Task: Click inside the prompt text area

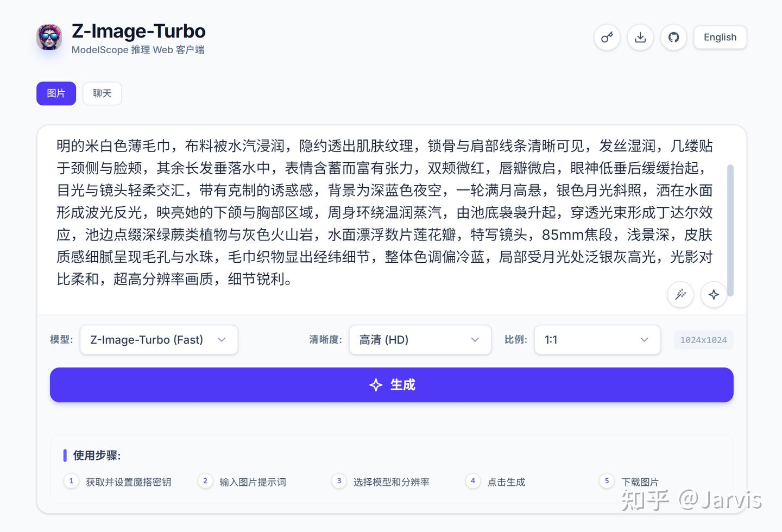Action: pyautogui.click(x=380, y=212)
